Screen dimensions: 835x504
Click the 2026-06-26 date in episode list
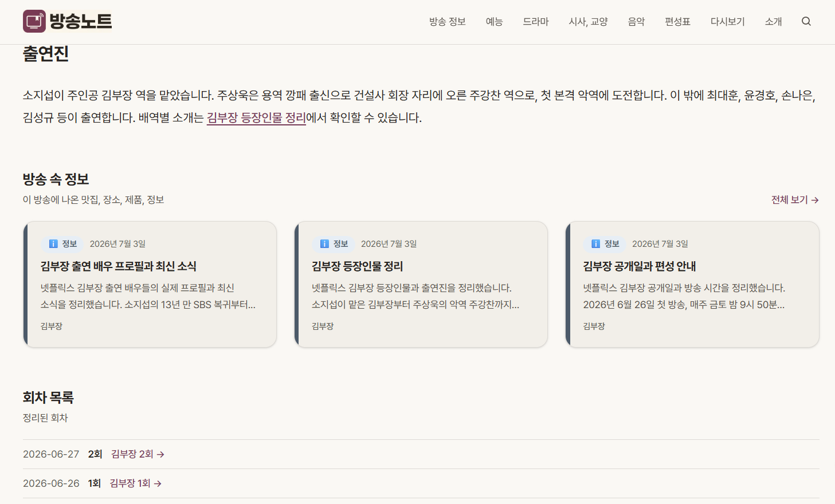(51, 483)
